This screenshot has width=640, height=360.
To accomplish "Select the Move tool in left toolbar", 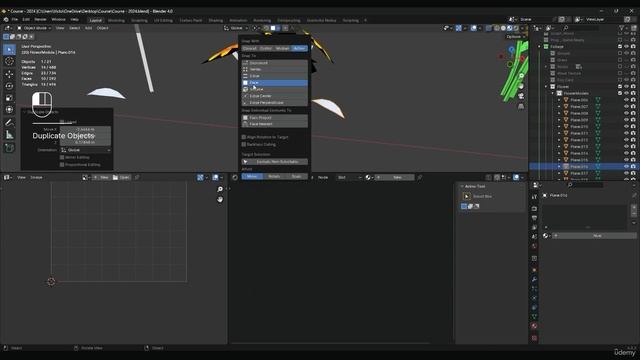I will tap(9, 74).
